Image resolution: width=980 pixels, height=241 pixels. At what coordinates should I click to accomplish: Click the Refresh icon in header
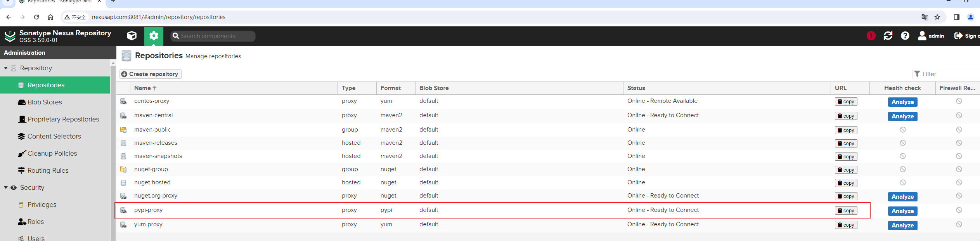(888, 36)
